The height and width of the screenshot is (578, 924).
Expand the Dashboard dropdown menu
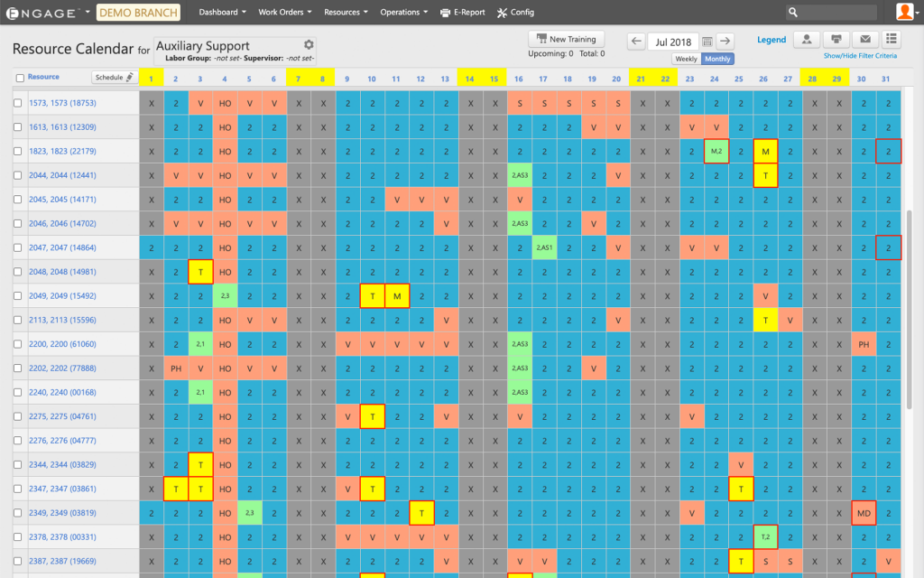pos(223,13)
